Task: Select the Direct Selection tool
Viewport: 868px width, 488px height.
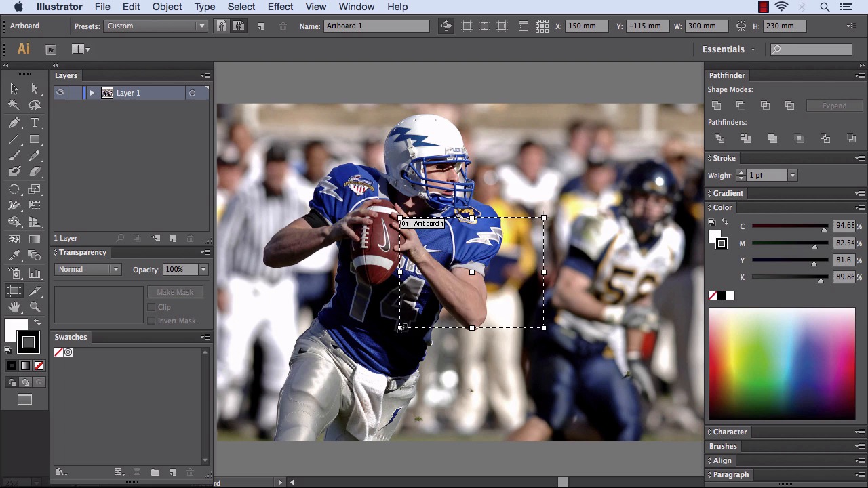Action: 35,89
